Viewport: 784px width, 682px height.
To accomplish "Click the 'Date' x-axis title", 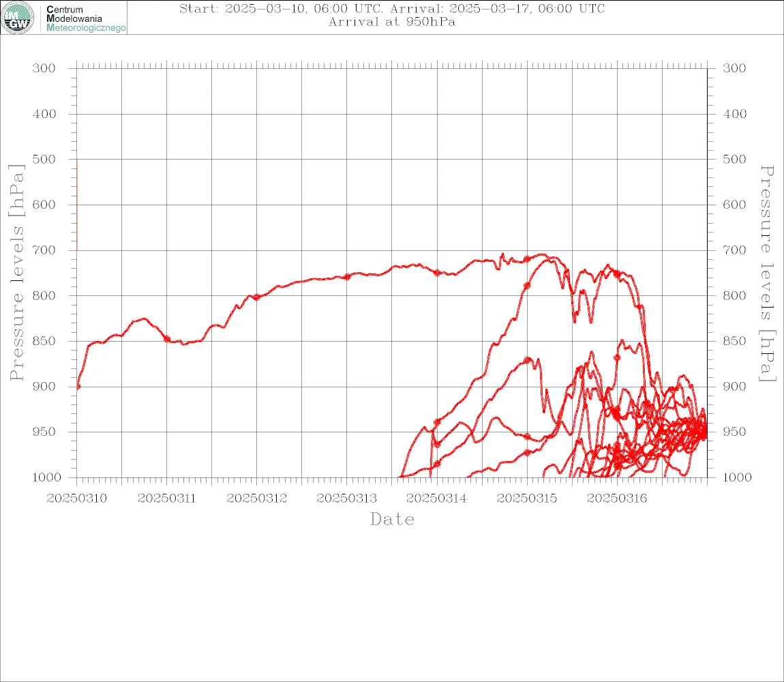I will click(392, 519).
